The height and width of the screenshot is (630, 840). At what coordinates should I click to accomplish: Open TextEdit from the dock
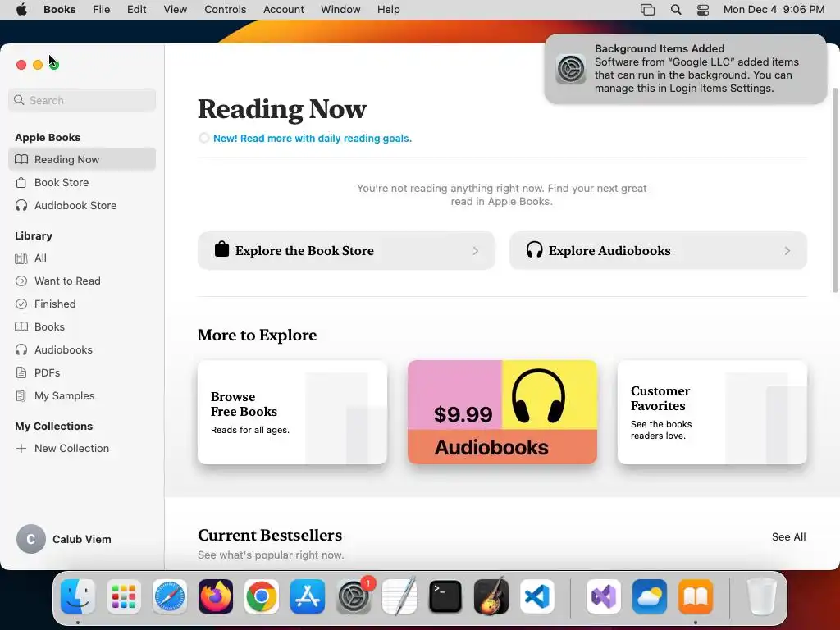(x=399, y=596)
